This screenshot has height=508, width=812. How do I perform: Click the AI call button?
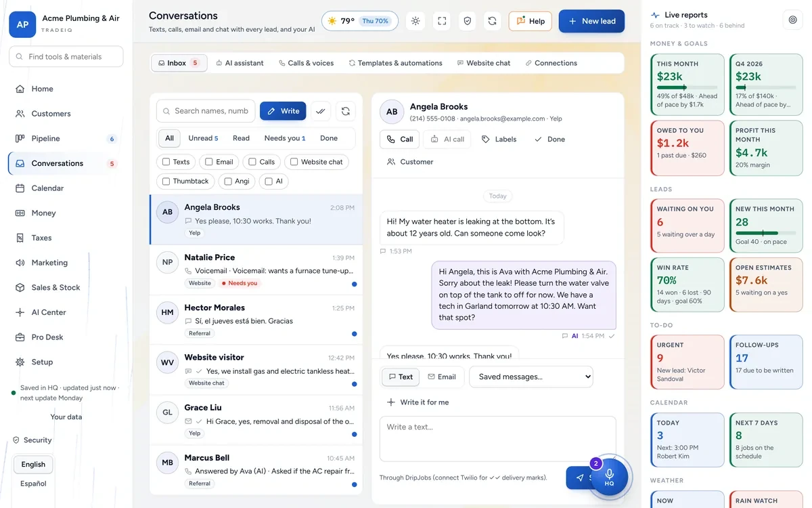pyautogui.click(x=447, y=140)
